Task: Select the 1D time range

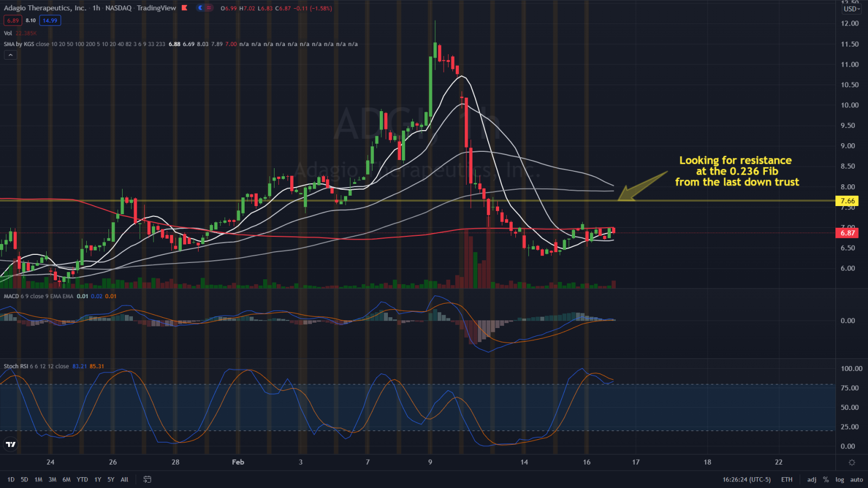Action: click(11, 479)
